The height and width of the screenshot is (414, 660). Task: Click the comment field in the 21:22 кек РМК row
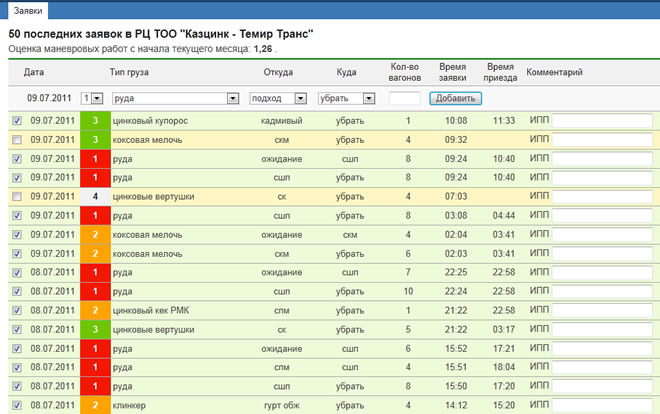(602, 310)
